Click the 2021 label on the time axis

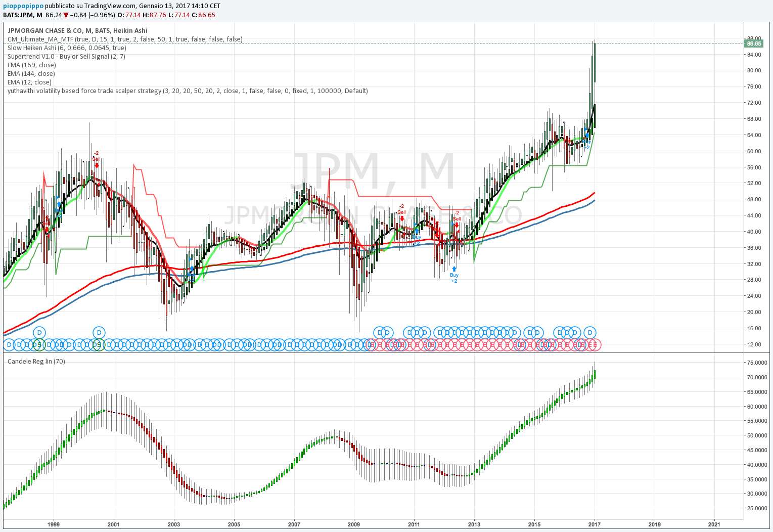coord(714,524)
